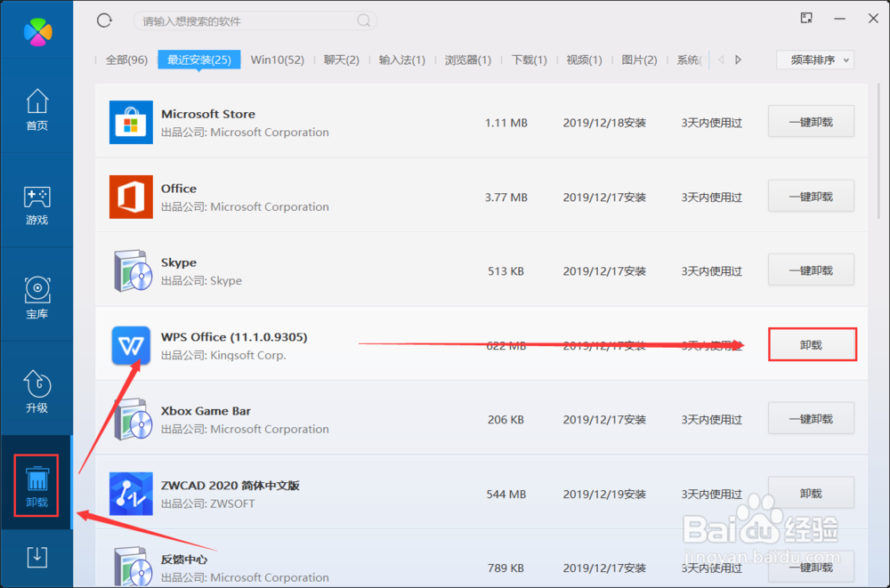Open the 频率排序 sort dropdown
The image size is (890, 588).
click(x=815, y=60)
